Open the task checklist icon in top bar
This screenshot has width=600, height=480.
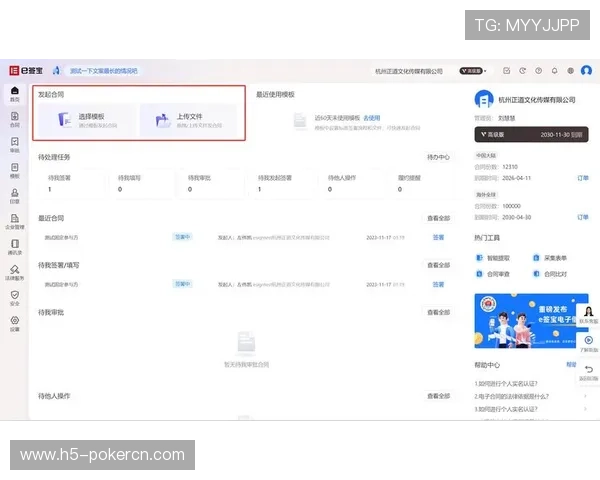[x=506, y=70]
